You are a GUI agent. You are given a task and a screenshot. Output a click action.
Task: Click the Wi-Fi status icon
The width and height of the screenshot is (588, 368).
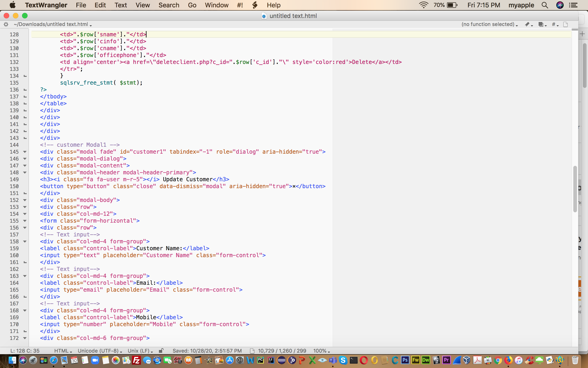click(424, 5)
